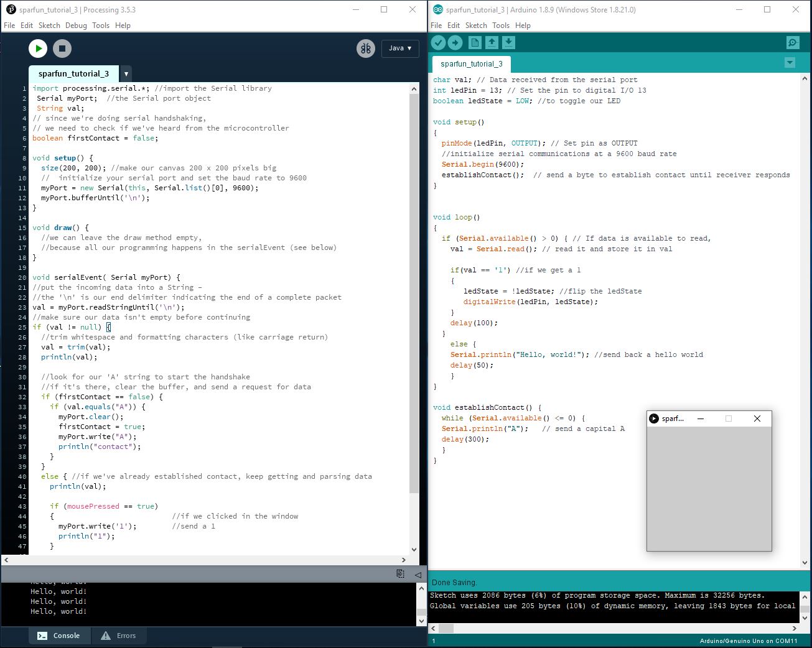Open the Processing Edit menu
This screenshot has width=812, height=648.
click(x=27, y=25)
